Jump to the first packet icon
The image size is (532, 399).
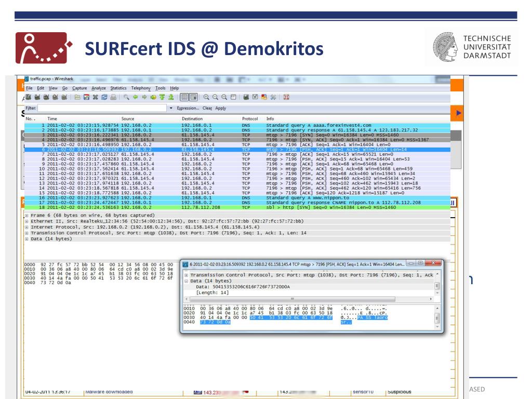[162, 97]
